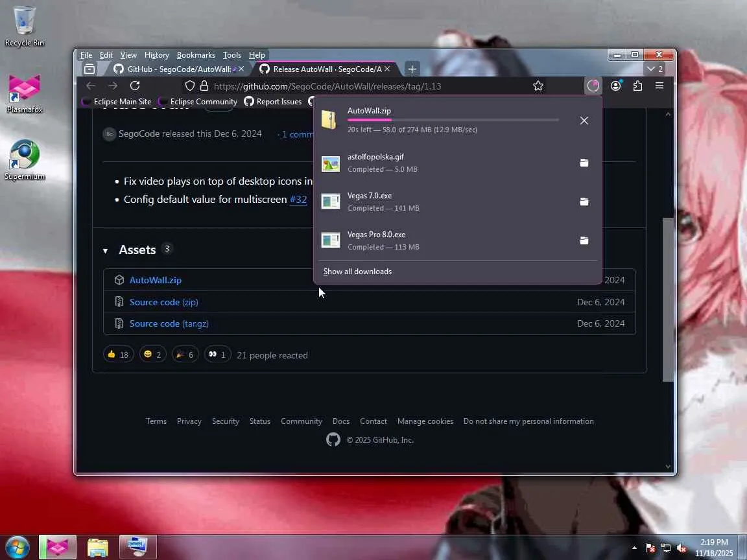Click the page vertical scrollbar thumb

click(668, 299)
